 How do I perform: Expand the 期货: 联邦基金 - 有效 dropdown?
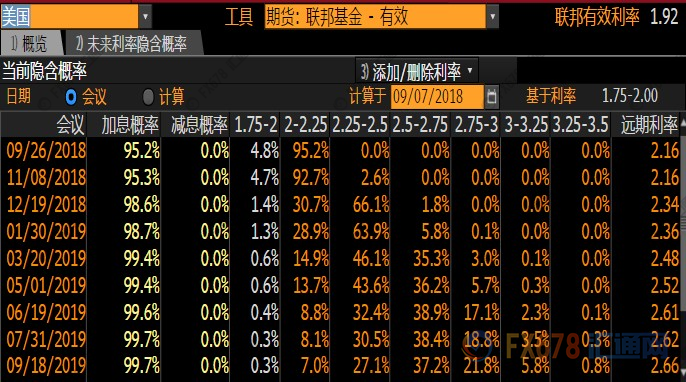click(x=492, y=17)
